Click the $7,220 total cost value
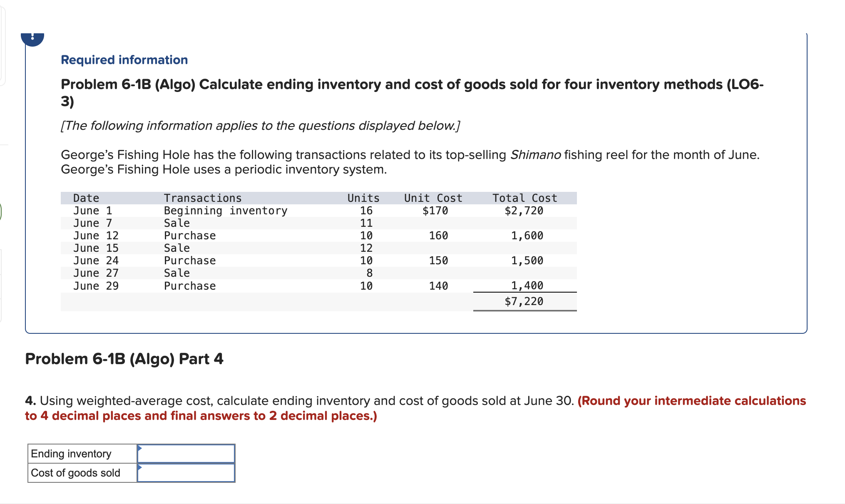The width and height of the screenshot is (845, 504). pos(524,301)
